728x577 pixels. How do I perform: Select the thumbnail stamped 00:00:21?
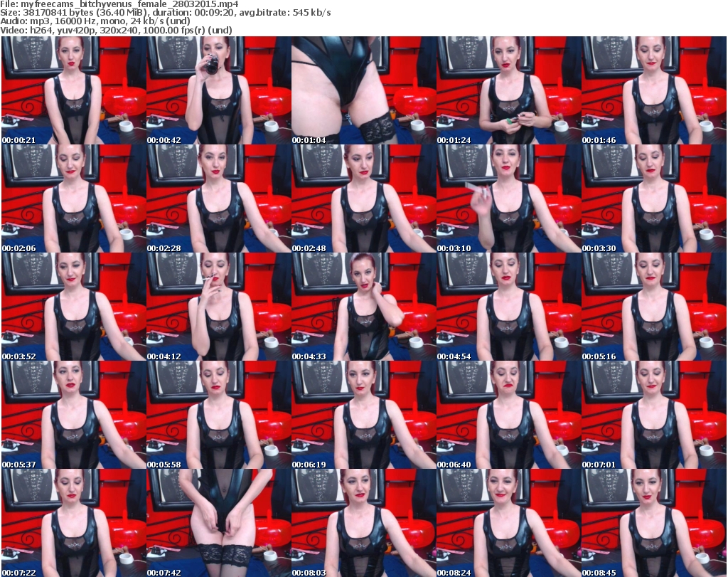pyautogui.click(x=74, y=90)
